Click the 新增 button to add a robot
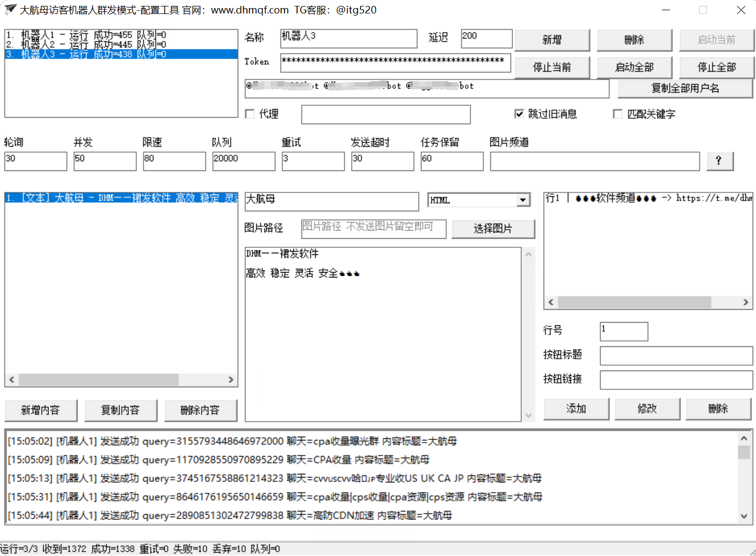The width and height of the screenshot is (756, 556). [552, 40]
